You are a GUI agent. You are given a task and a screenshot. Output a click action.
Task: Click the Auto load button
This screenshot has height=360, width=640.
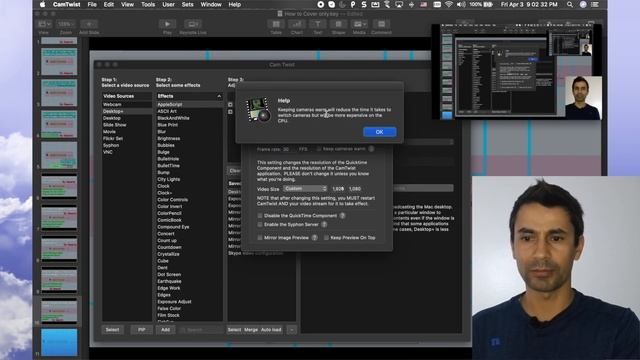(271, 330)
